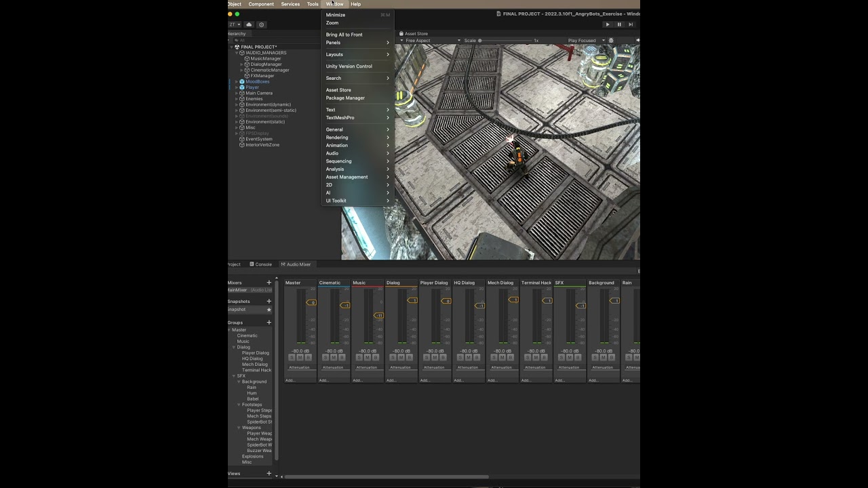
Task: Collapse the IAUDIO_MANAGERS object
Action: coord(237,53)
